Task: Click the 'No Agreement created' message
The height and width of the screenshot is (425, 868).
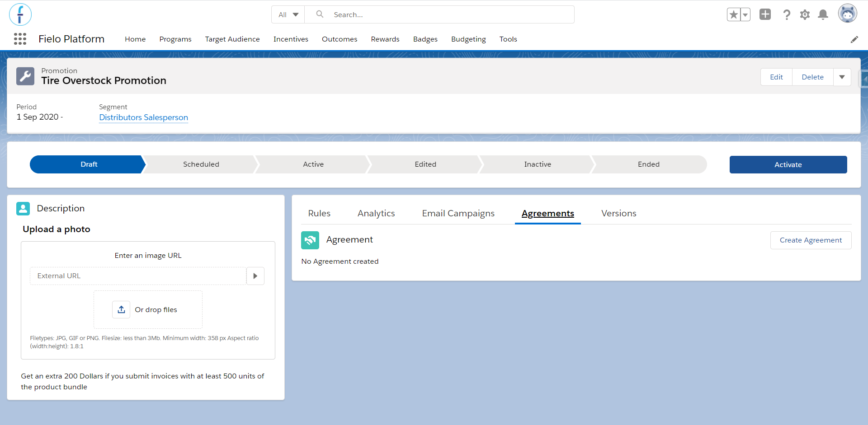Action: pos(340,262)
